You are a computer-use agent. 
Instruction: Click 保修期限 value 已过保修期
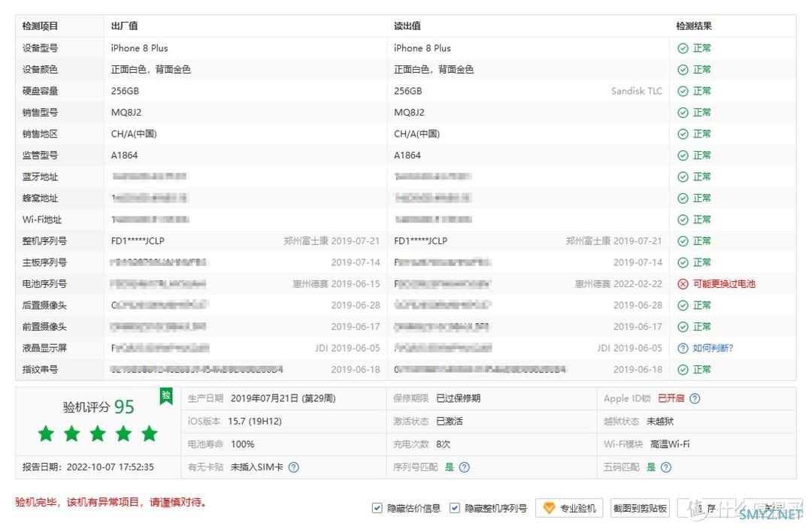point(458,398)
